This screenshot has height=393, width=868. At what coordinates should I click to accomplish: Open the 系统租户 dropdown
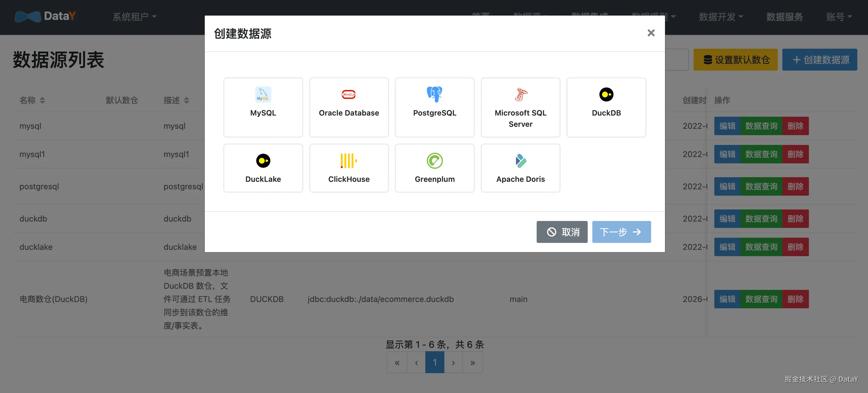tap(134, 16)
